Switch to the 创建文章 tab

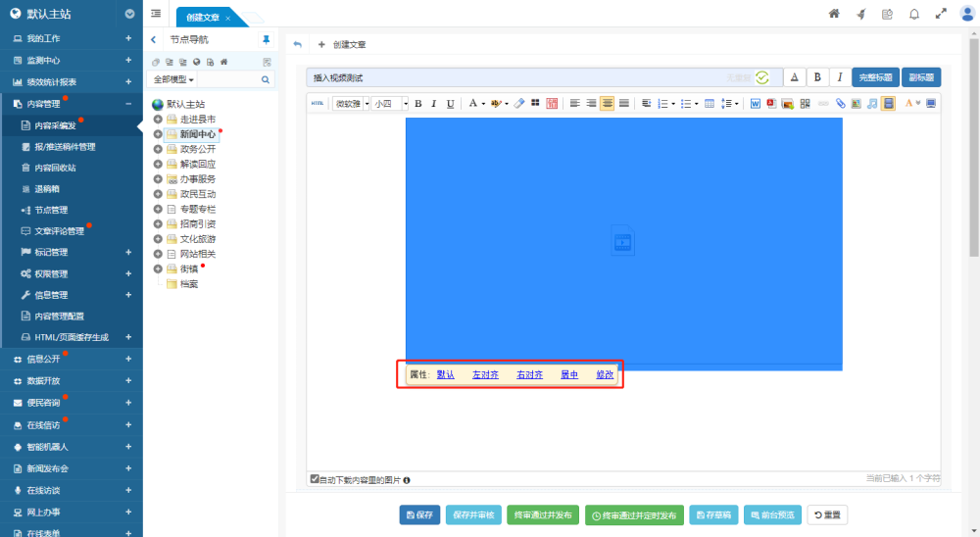click(204, 18)
